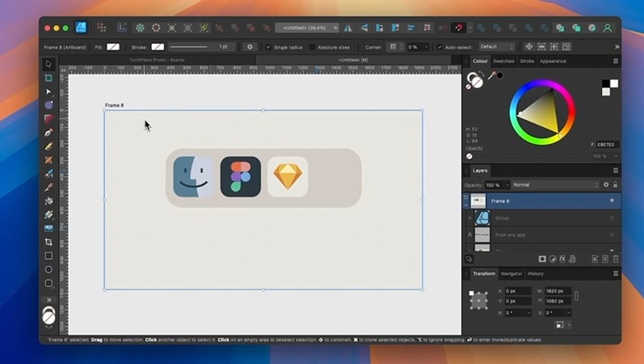This screenshot has height=364, width=644.
Task: Switch to ToothPaste Promo - Boards document tab
Action: pos(157,60)
